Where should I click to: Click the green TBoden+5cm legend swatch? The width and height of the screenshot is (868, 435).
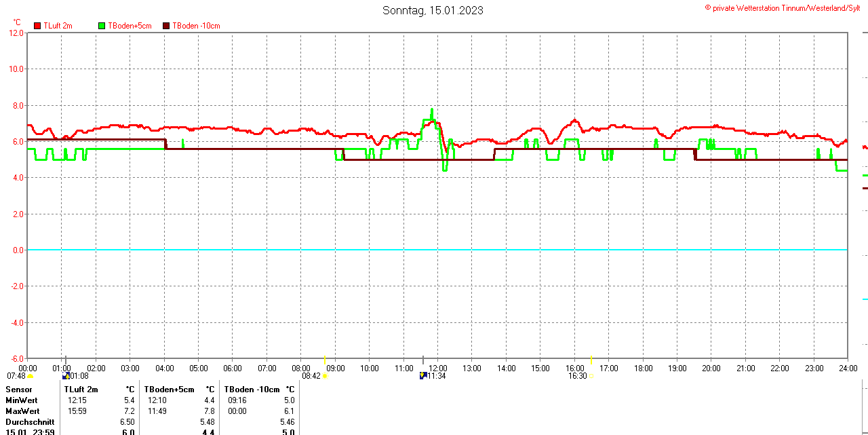[102, 26]
